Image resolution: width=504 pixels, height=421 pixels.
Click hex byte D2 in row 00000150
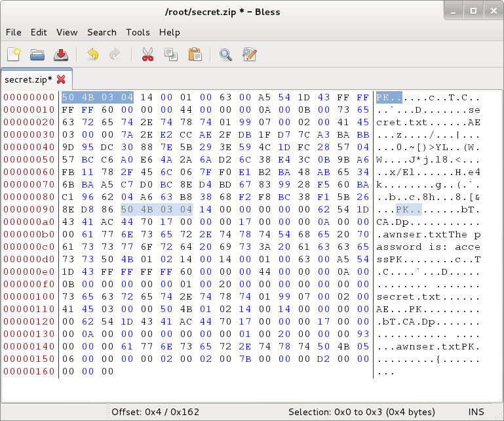point(323,359)
